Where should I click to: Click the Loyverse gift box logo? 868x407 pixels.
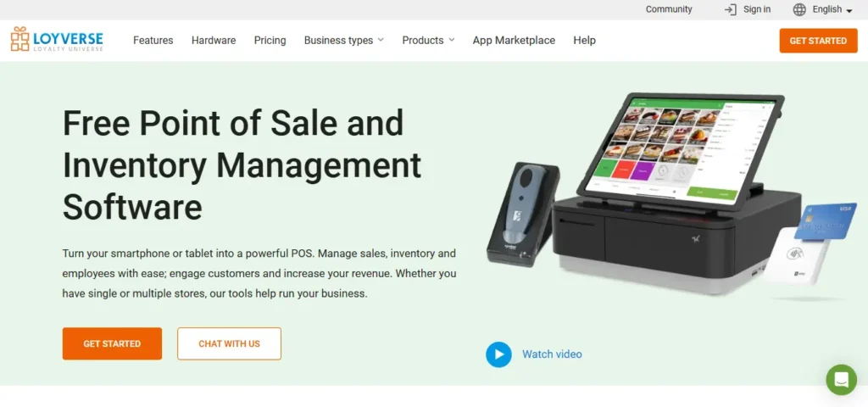pos(20,39)
